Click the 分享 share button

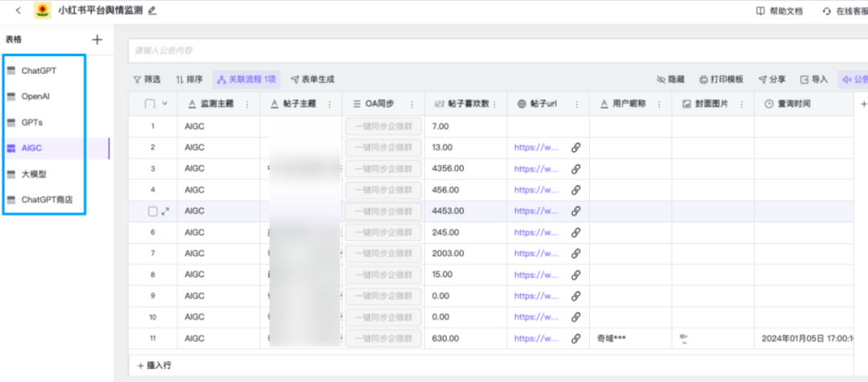[x=772, y=80]
